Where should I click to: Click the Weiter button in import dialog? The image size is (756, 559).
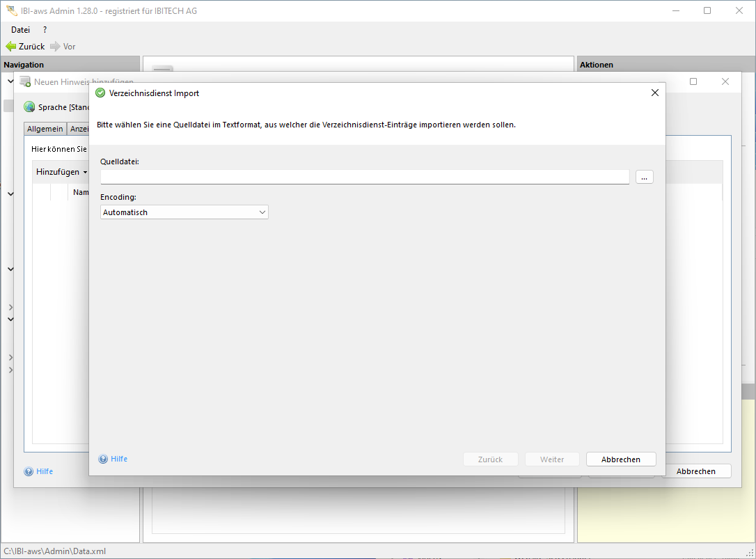click(552, 459)
